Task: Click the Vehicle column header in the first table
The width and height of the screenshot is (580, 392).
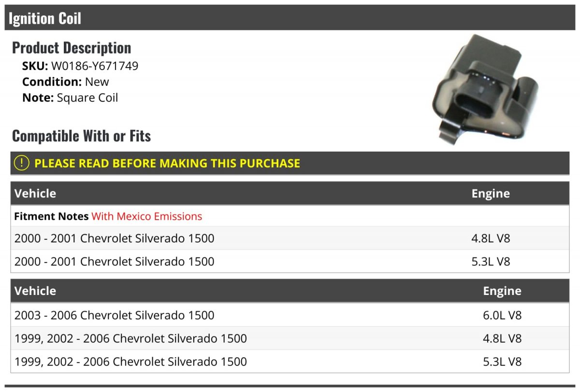Action: pyautogui.click(x=35, y=194)
